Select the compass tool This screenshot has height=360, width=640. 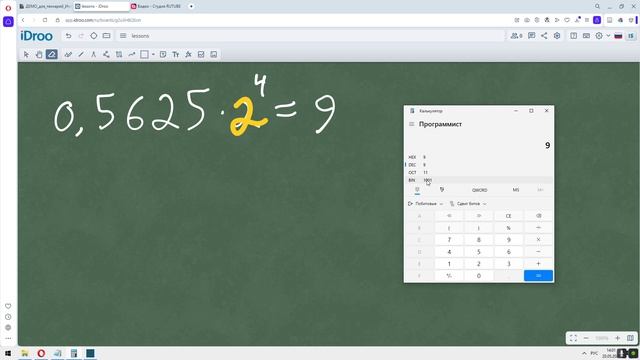coord(93,54)
